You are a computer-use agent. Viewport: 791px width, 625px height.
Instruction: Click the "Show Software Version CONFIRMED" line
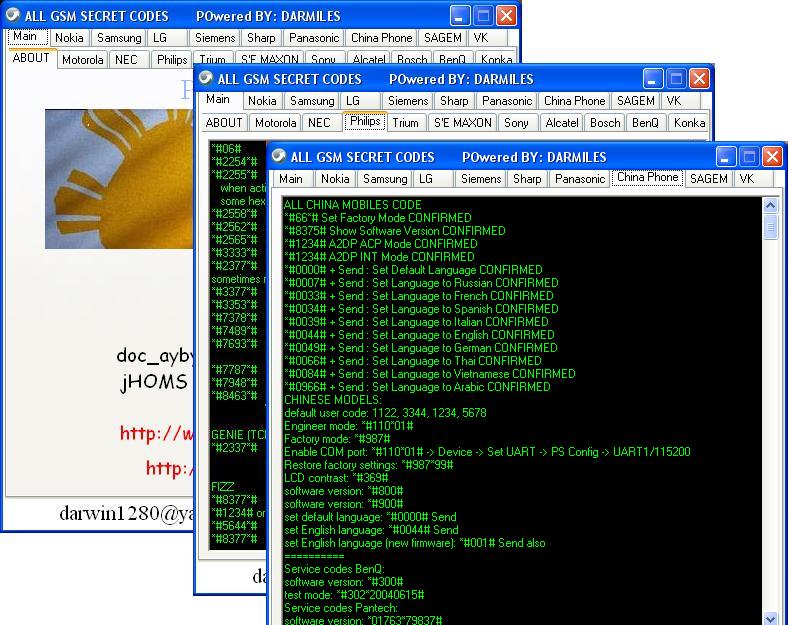(394, 231)
